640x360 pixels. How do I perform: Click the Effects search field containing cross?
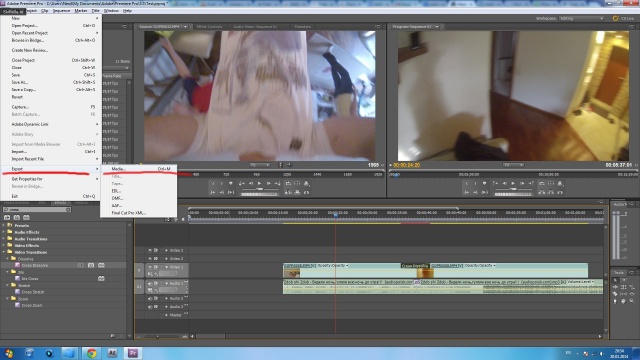(37, 209)
